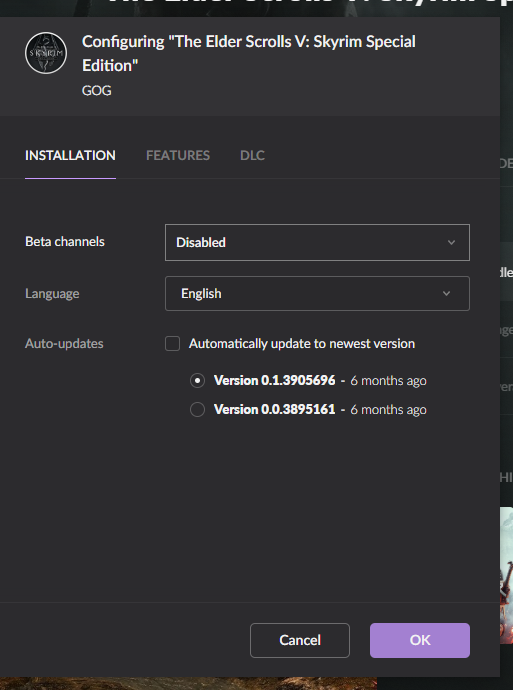Click the dialog title Configuring Skyrim Special Edition

coord(249,53)
